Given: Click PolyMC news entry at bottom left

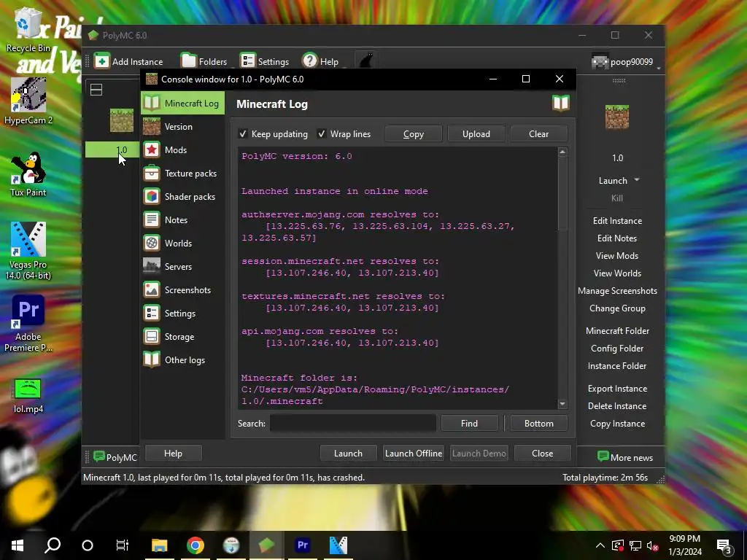Looking at the screenshot, I should tap(115, 457).
